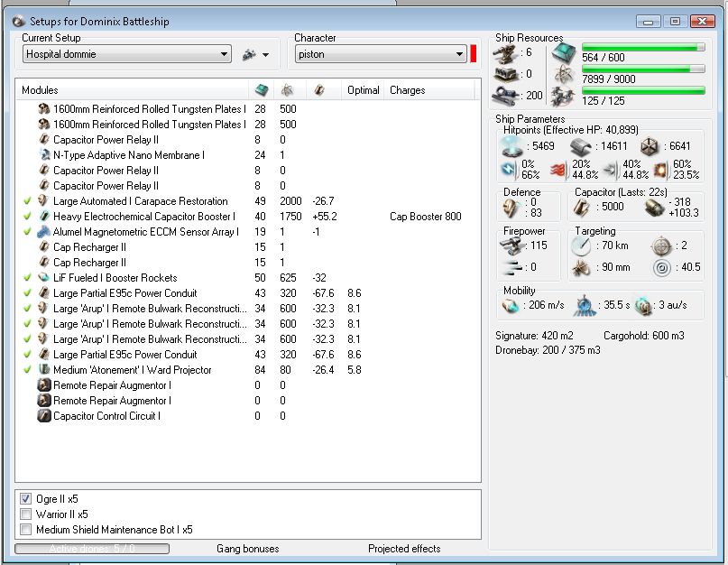The width and height of the screenshot is (728, 565).
Task: Click the thermal resistance icon
Action: pyautogui.click(x=558, y=170)
